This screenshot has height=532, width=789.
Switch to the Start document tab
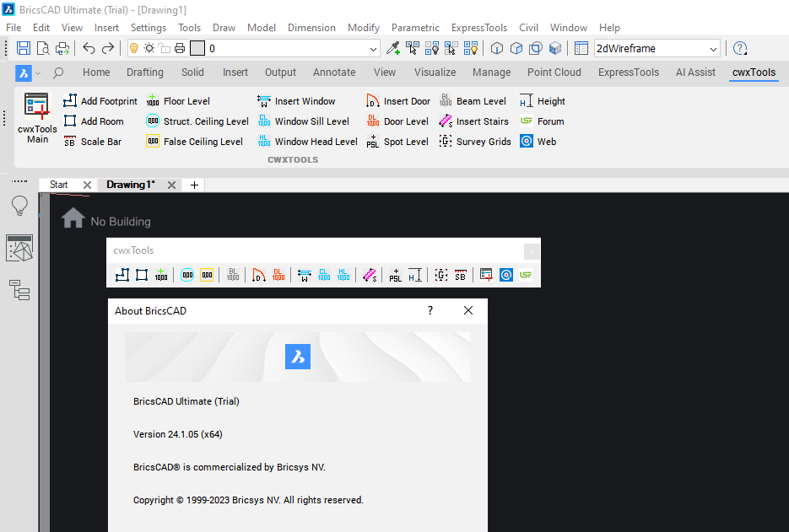(59, 185)
